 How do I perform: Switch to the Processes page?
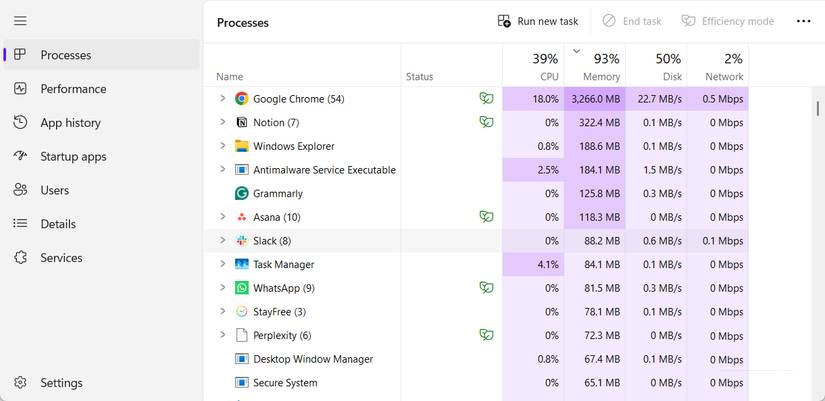(x=102, y=55)
